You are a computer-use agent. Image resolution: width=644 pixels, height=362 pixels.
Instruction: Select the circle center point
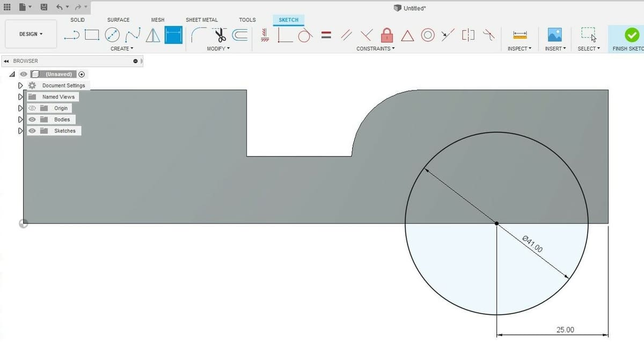click(497, 223)
